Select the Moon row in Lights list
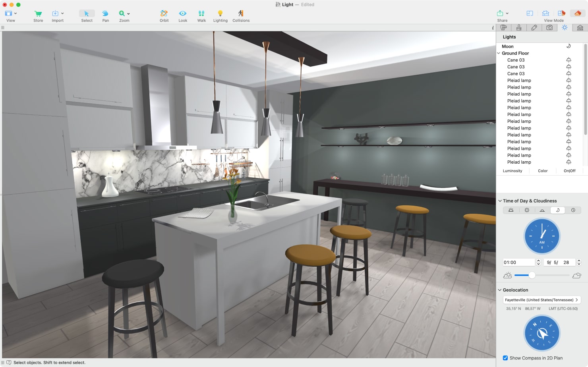This screenshot has width=588, height=367. [540, 46]
